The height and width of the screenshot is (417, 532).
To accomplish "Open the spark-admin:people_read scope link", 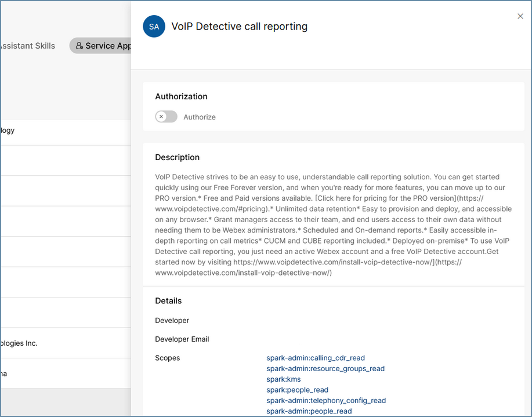I will (x=309, y=411).
